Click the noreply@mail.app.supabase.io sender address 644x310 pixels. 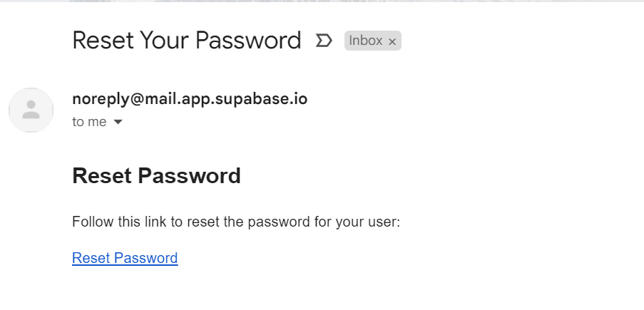click(x=190, y=99)
